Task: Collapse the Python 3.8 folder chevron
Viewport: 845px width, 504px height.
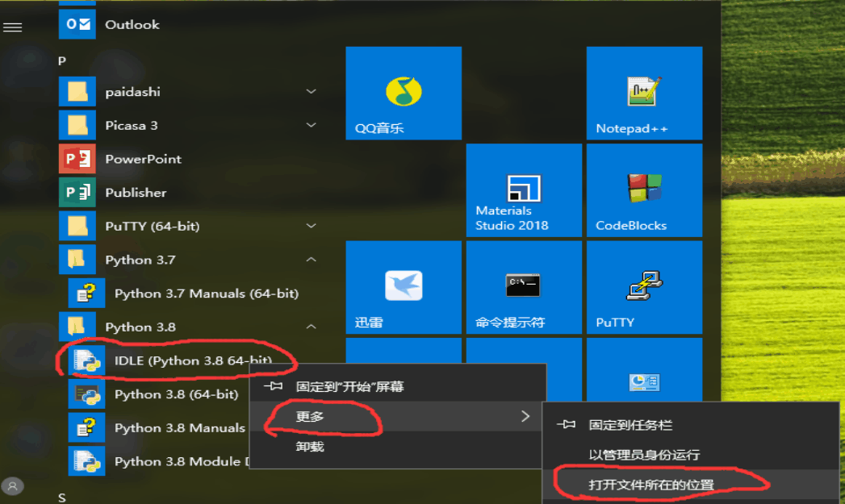Action: [311, 327]
